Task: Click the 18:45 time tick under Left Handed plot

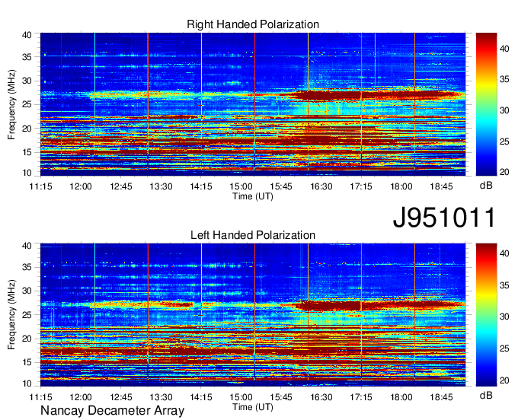Action: coord(441,397)
